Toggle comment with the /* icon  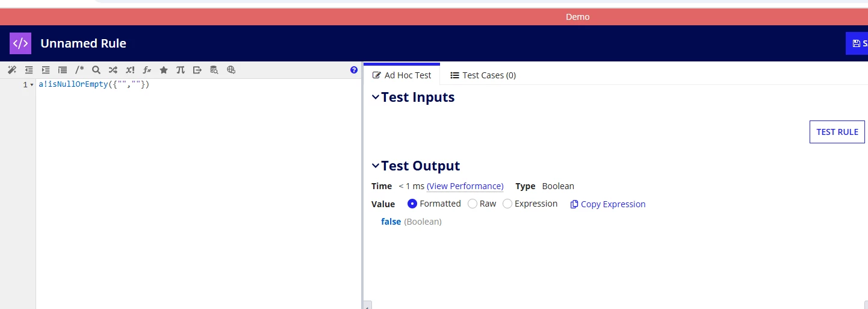(x=79, y=70)
